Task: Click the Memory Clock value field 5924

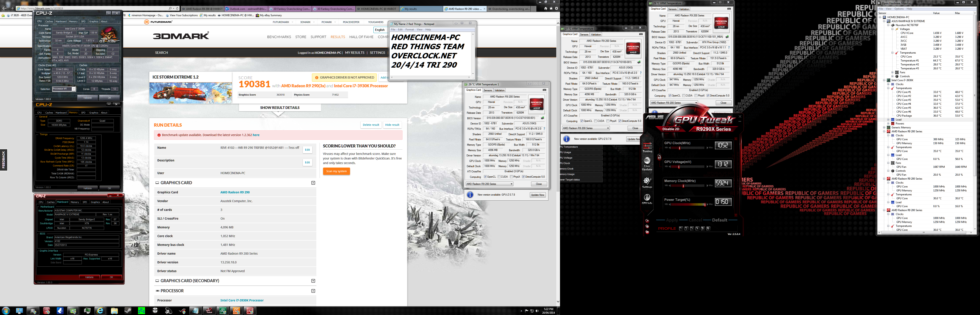Action: point(724,183)
